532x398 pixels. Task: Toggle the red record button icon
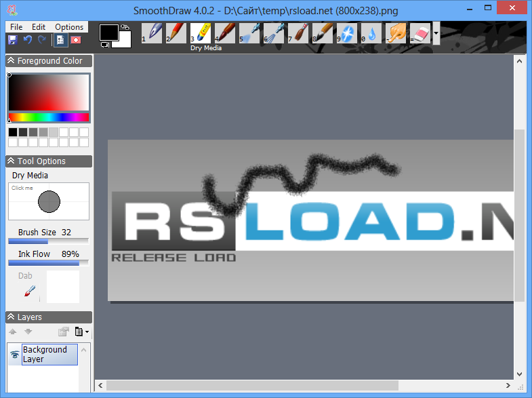coord(76,40)
